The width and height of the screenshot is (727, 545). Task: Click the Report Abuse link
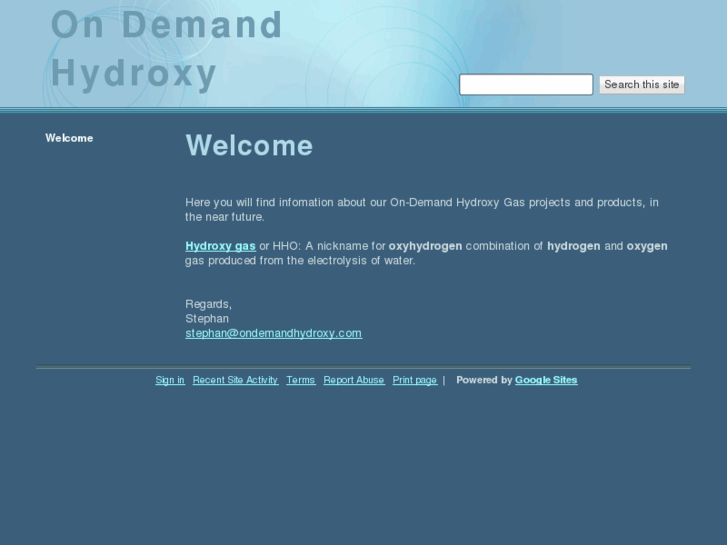click(354, 380)
